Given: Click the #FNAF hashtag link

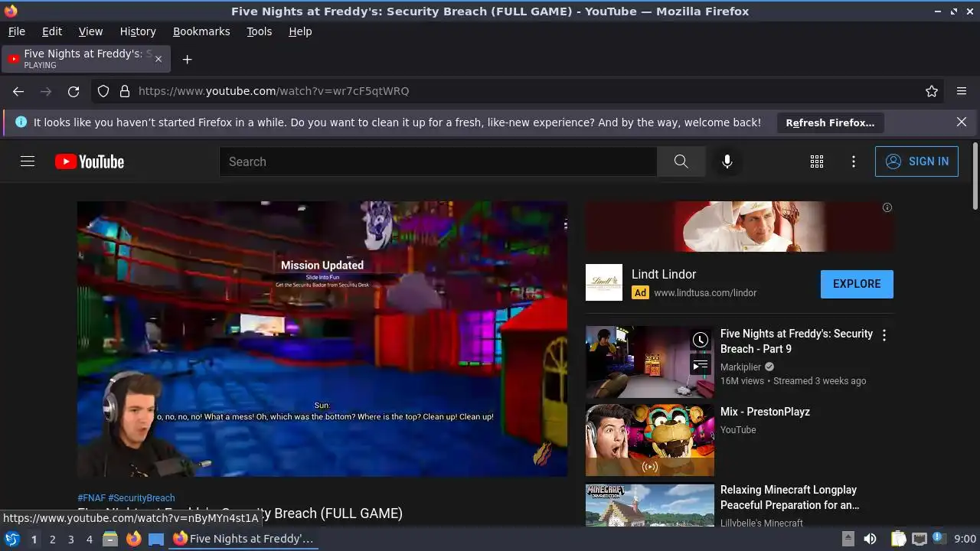Looking at the screenshot, I should tap(92, 497).
